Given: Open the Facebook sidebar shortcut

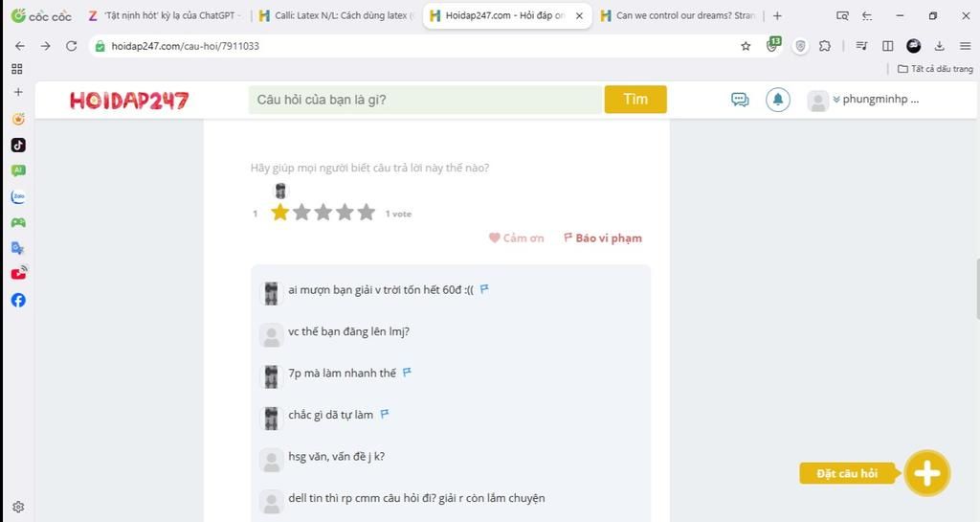Looking at the screenshot, I should [18, 300].
